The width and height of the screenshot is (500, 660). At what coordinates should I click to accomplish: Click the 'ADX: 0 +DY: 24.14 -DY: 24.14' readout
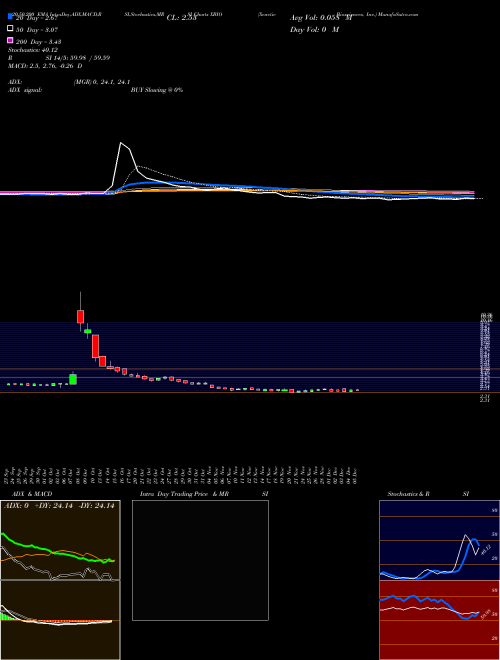[59, 506]
